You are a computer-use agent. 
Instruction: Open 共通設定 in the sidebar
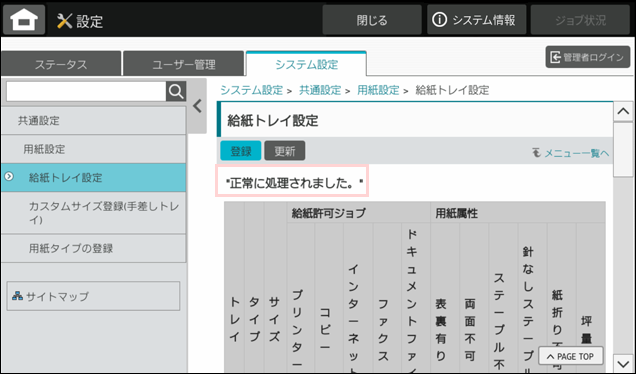pyautogui.click(x=93, y=120)
